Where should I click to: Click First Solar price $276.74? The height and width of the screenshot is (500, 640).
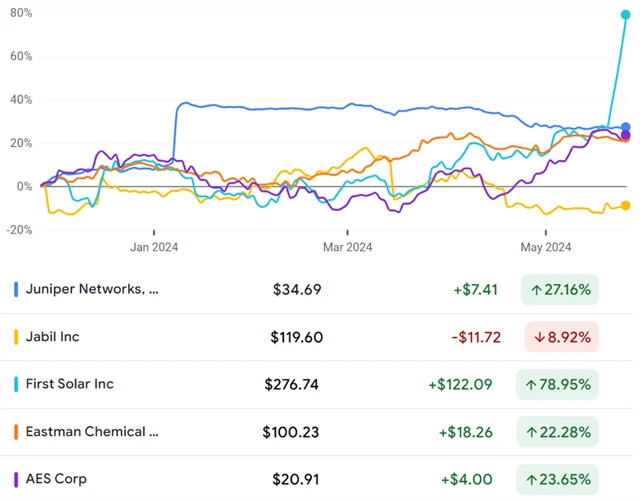[294, 384]
